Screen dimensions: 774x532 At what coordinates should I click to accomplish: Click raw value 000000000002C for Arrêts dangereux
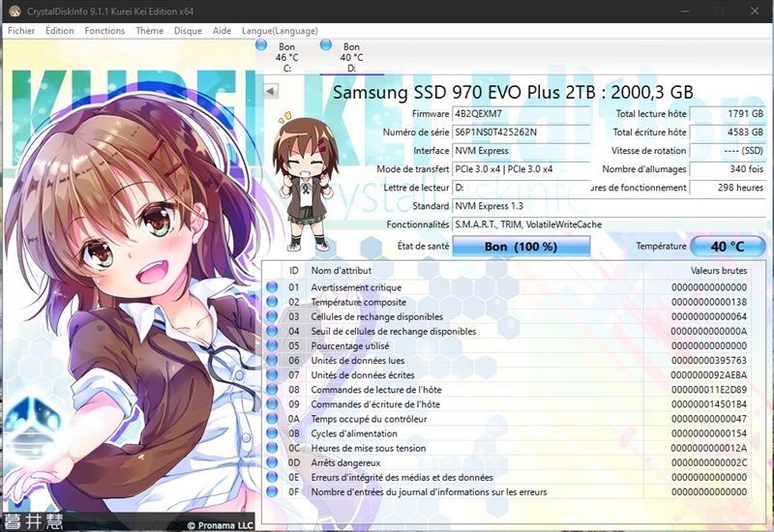point(709,462)
